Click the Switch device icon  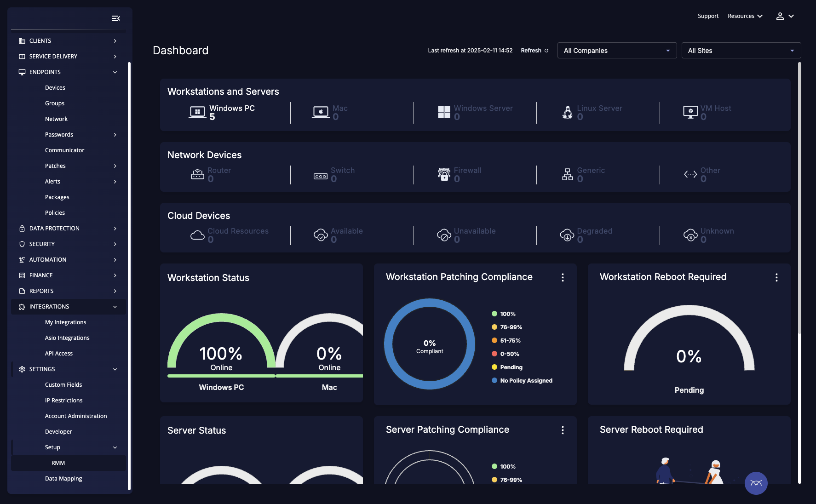click(x=321, y=176)
